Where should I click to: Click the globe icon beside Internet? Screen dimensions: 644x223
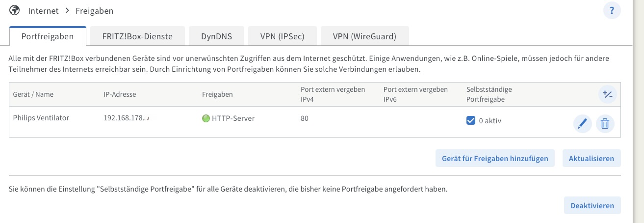coord(15,10)
